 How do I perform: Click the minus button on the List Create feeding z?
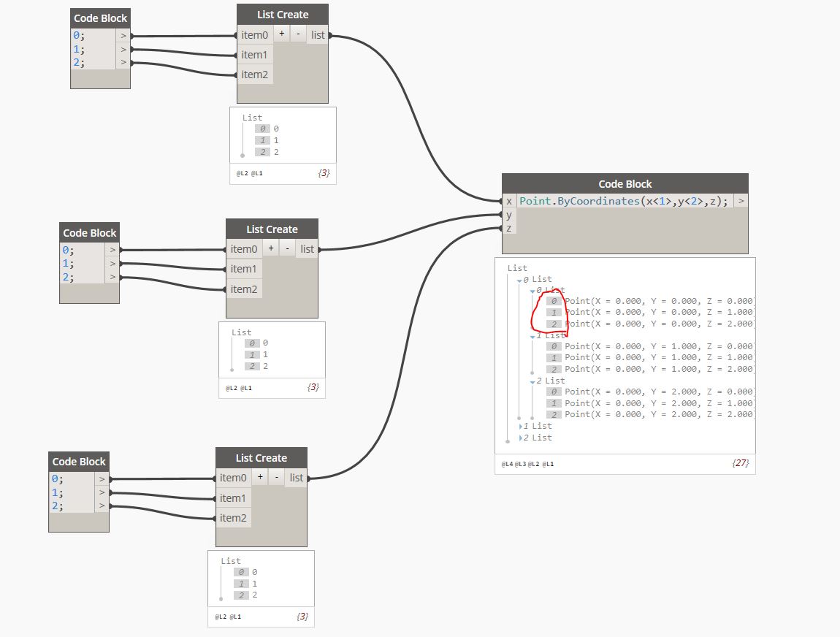pos(276,477)
